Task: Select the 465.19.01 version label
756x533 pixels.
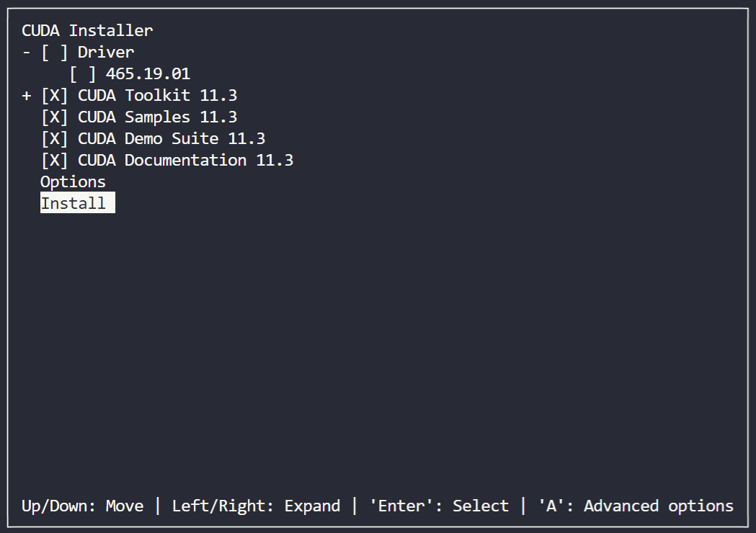Action: click(x=148, y=73)
